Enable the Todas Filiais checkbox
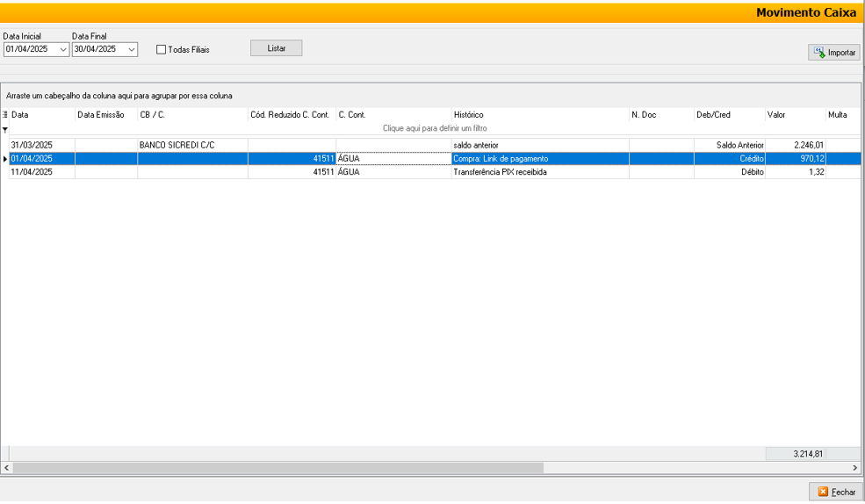This screenshot has height=504, width=865. (x=161, y=50)
